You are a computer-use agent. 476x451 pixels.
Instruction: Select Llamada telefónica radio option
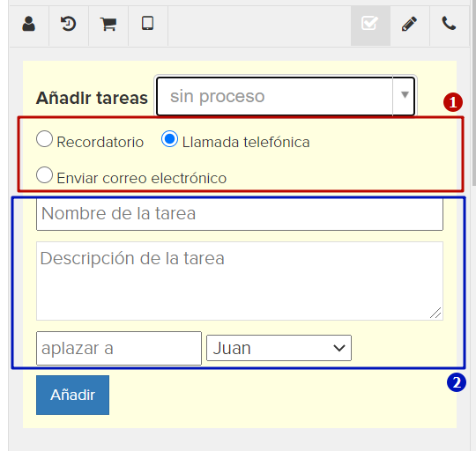pyautogui.click(x=169, y=139)
